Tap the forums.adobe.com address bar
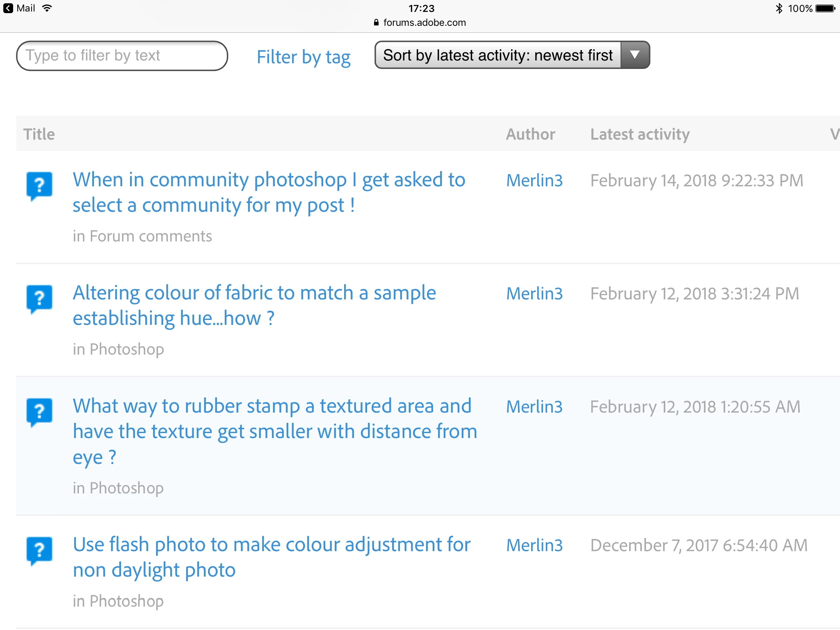 424,23
